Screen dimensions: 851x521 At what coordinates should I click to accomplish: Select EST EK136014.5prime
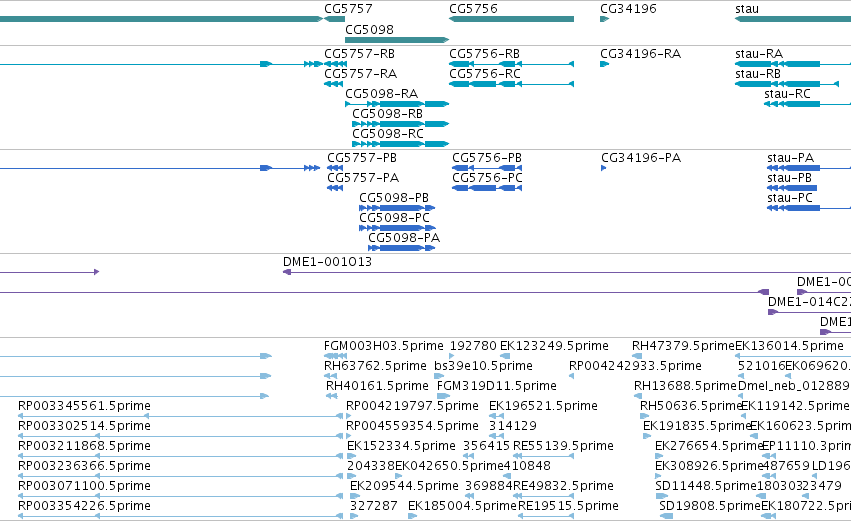[x=789, y=346]
